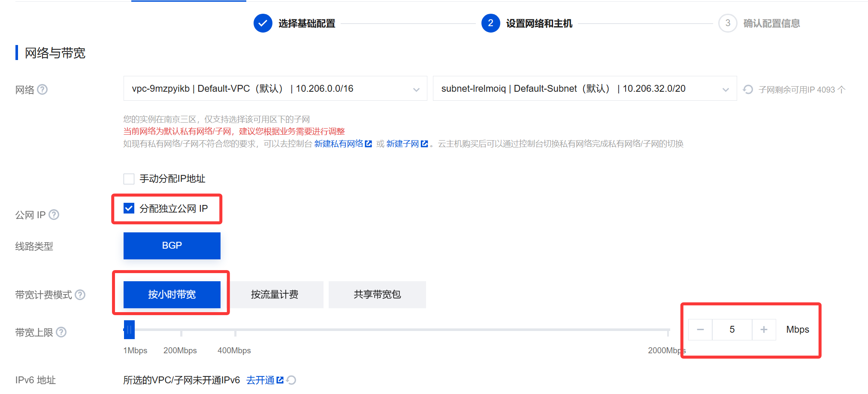Enable the 手动分配IP地址 checkbox
The height and width of the screenshot is (394, 868).
point(129,179)
